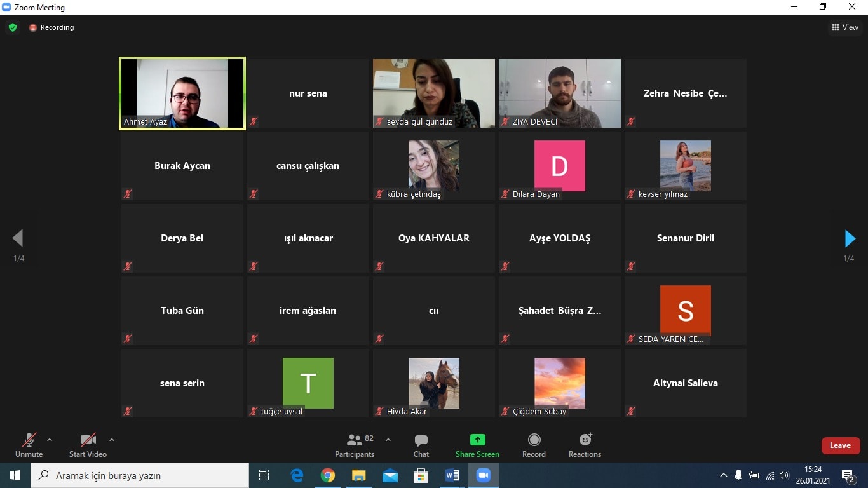Unmute the microphone
The image size is (868, 488).
[x=29, y=445]
